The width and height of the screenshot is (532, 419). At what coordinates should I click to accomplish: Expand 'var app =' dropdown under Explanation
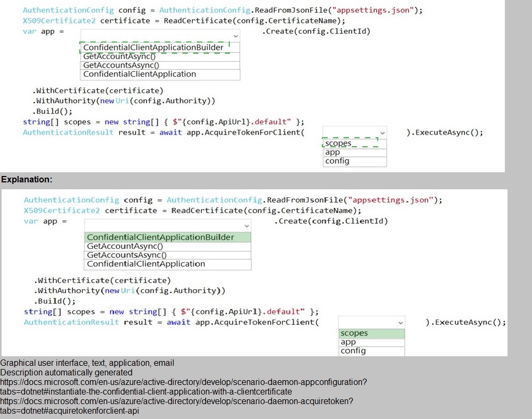point(168,226)
